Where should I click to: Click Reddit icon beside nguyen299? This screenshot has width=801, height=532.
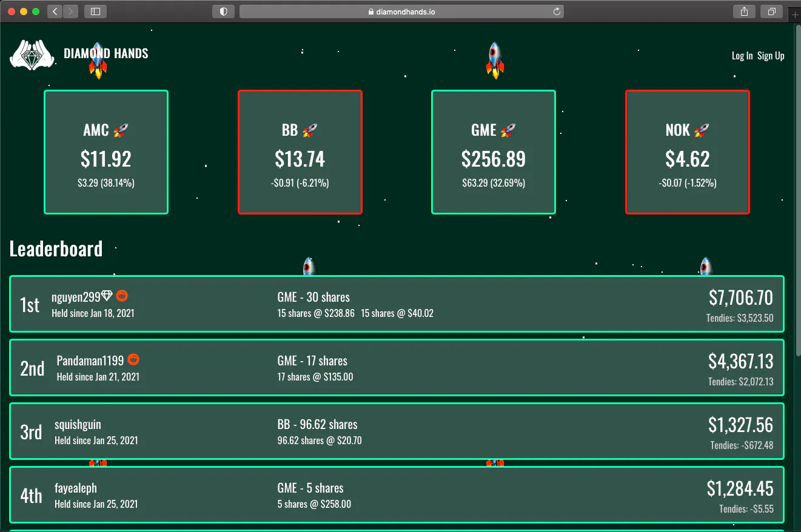[122, 296]
